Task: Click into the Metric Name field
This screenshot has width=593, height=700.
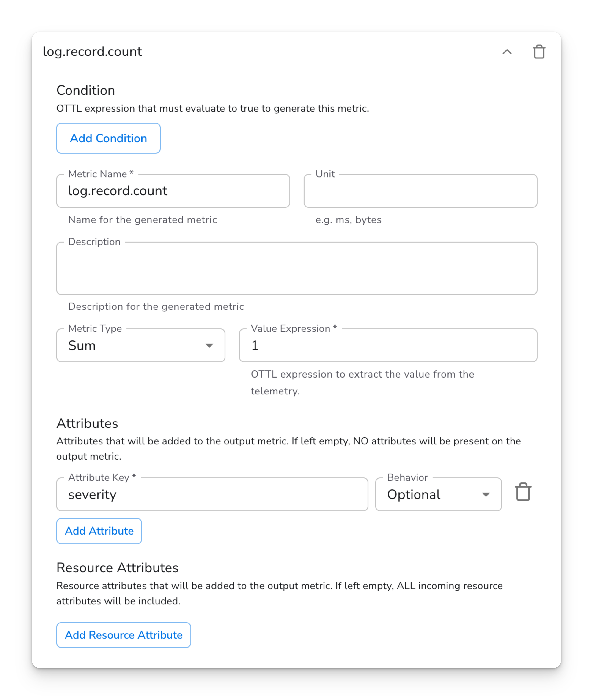Action: pyautogui.click(x=173, y=191)
